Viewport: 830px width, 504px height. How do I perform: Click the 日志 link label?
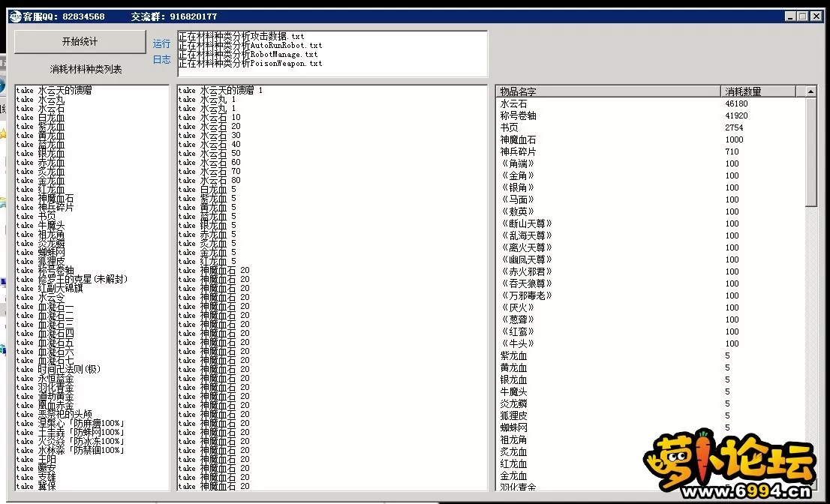click(x=161, y=60)
